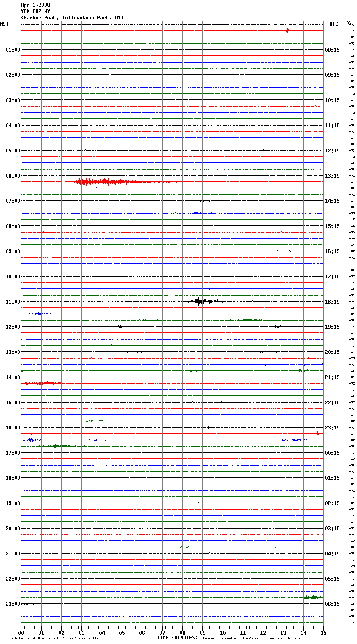Select the 06:00 MST row label
The image size is (357, 644).
[x=13, y=176]
